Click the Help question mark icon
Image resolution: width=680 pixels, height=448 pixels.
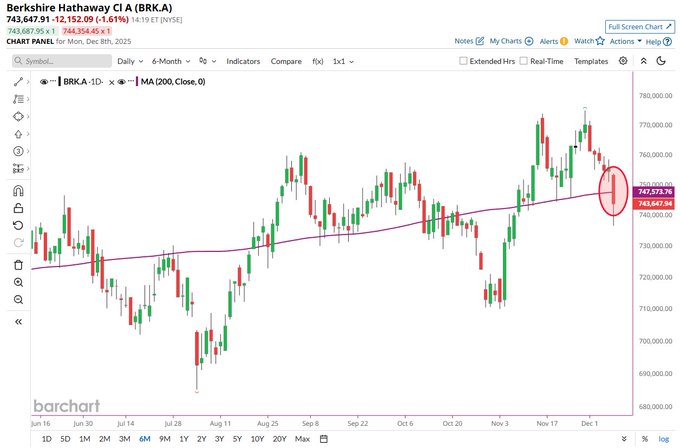click(x=668, y=42)
